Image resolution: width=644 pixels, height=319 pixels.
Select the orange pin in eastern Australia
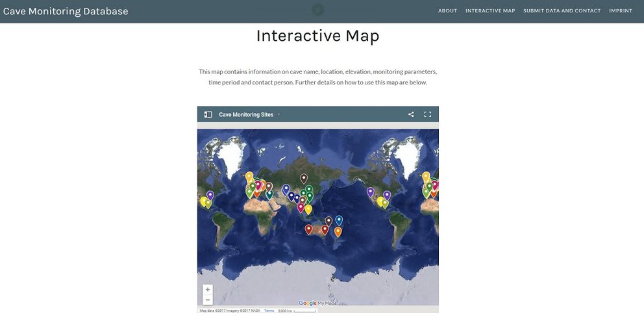[x=338, y=232]
